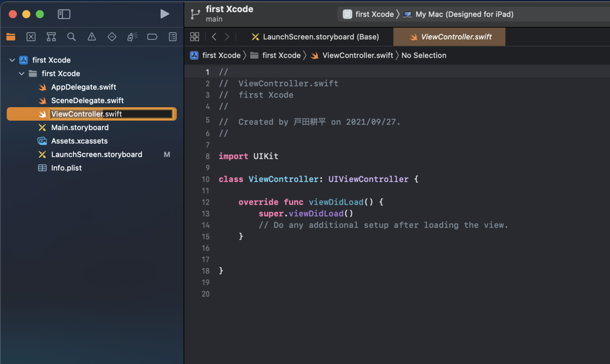Toggle the navigator sidebar visibility
Image resolution: width=610 pixels, height=364 pixels.
[64, 14]
